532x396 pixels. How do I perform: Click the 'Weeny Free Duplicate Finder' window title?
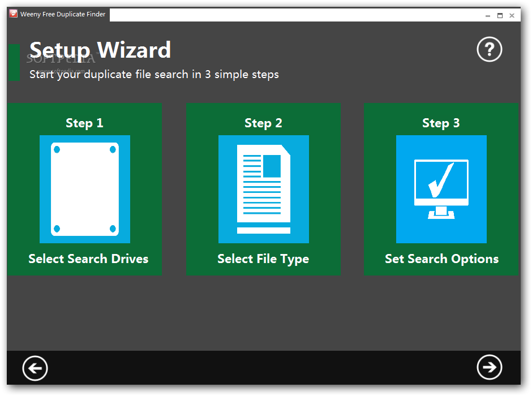pos(63,14)
